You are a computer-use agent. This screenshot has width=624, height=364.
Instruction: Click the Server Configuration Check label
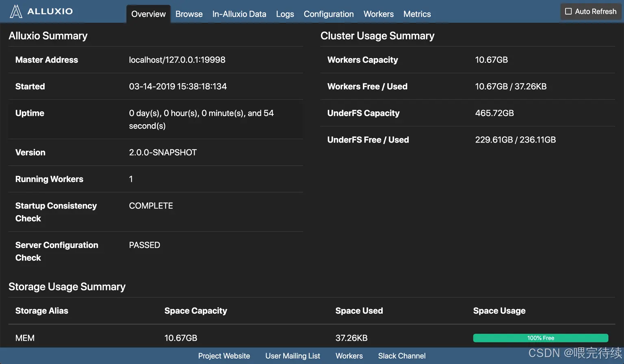tap(57, 251)
